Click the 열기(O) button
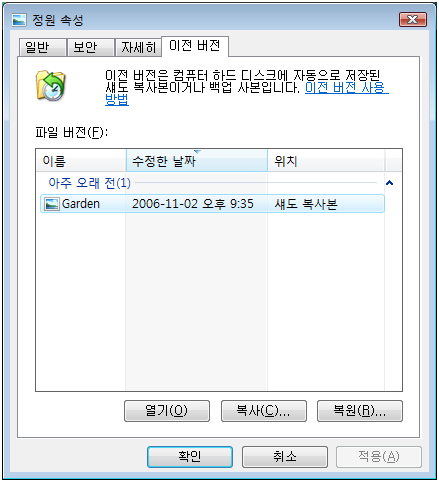Screen dimensions: 439x482 coord(167,411)
